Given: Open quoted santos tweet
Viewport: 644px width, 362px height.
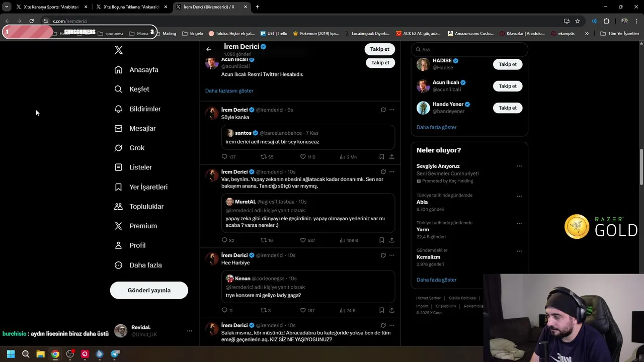Looking at the screenshot, I should tap(308, 137).
